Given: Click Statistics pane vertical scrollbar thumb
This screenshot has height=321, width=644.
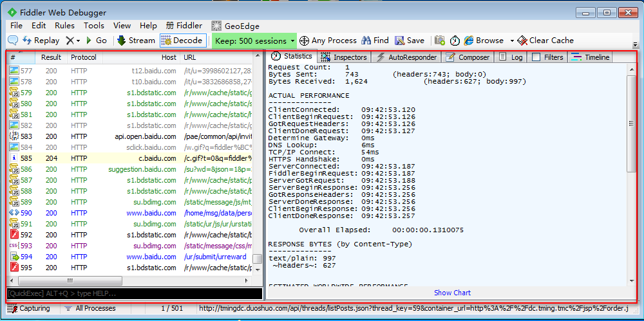Looking at the screenshot, I should [632, 123].
